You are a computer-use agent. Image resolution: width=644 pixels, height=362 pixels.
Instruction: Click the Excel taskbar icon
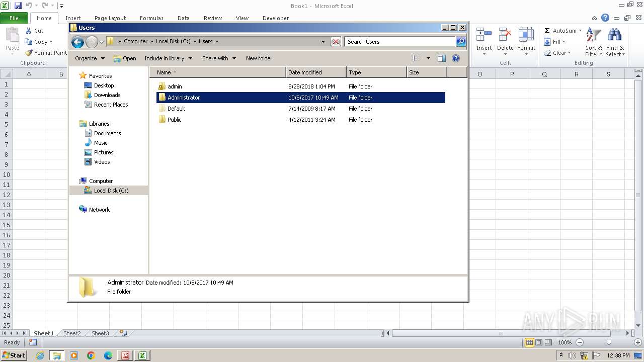pyautogui.click(x=142, y=355)
